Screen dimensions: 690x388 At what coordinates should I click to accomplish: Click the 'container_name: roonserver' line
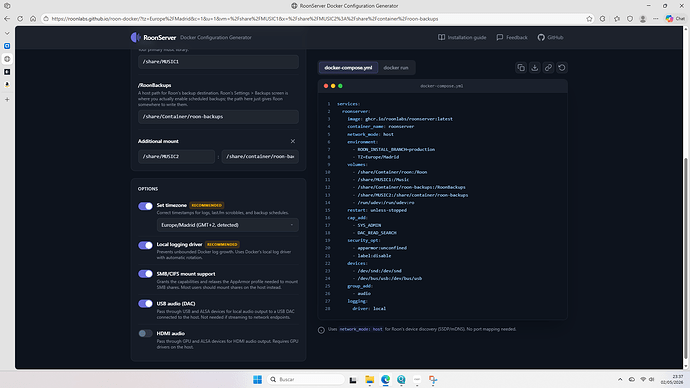click(x=380, y=127)
